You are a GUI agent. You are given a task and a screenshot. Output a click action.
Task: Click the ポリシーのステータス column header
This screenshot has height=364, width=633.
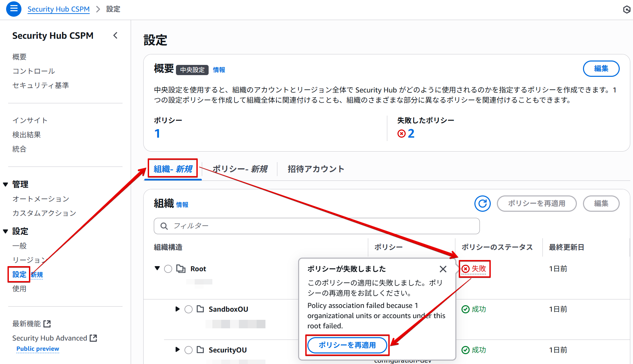[x=497, y=247]
